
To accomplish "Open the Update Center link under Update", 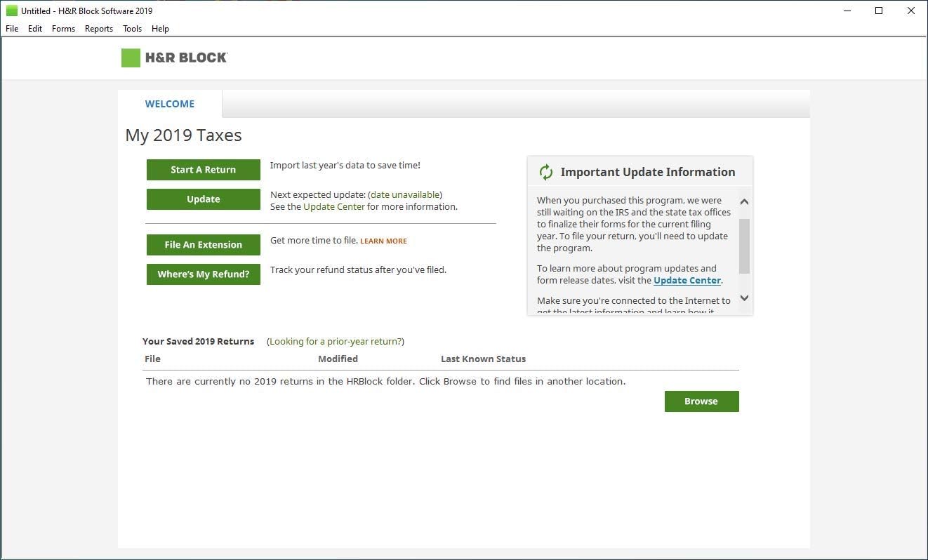I will pyautogui.click(x=334, y=207).
